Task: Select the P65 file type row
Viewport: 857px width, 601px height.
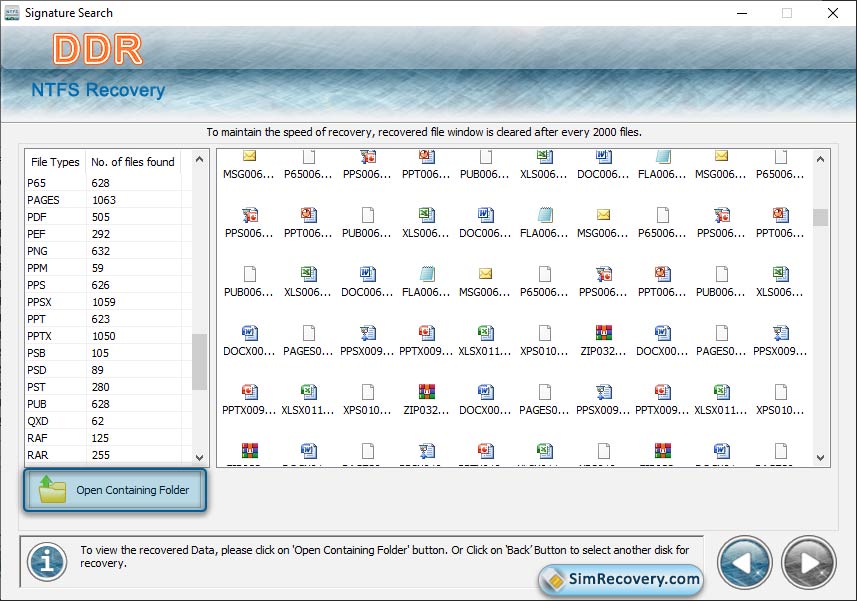Action: click(109, 183)
